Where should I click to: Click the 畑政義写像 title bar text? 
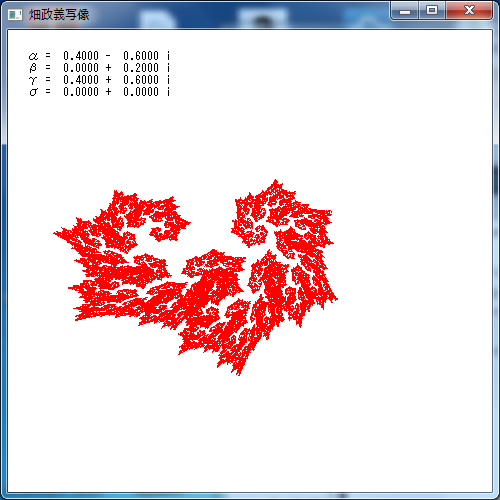coord(59,15)
